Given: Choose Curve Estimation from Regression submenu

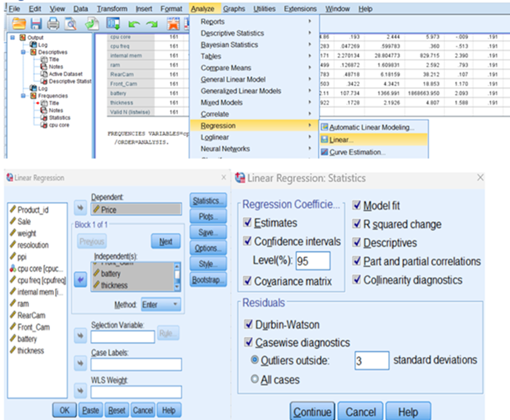Looking at the screenshot, I should [x=373, y=152].
